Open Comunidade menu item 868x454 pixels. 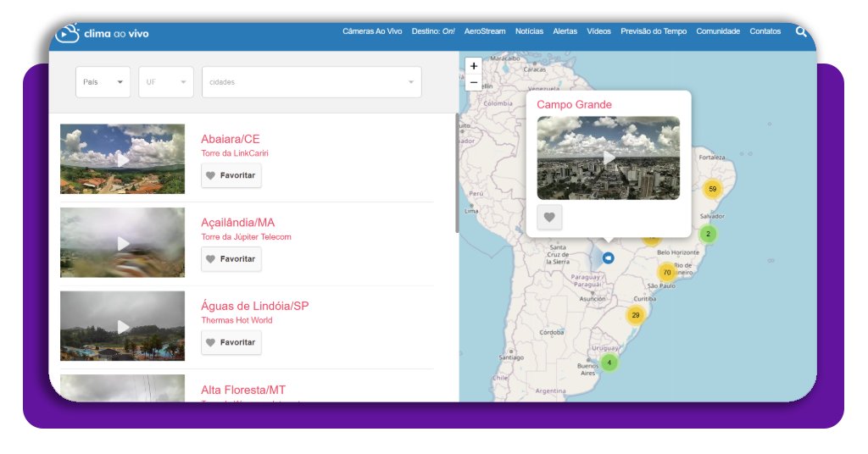718,31
